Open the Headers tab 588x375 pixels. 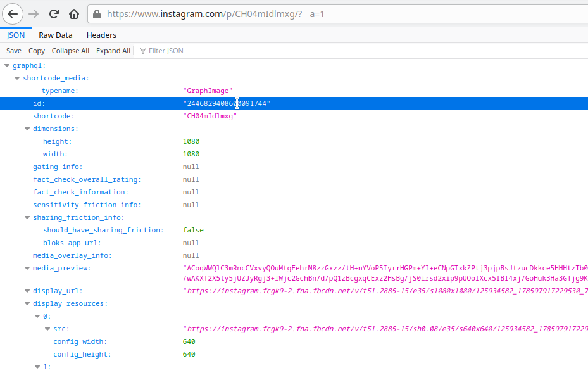pyautogui.click(x=101, y=35)
